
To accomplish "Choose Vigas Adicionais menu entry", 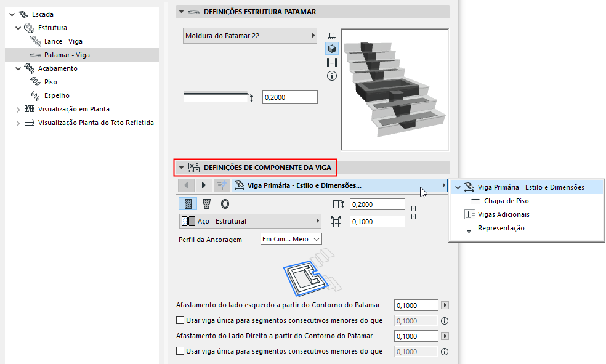I will 504,214.
